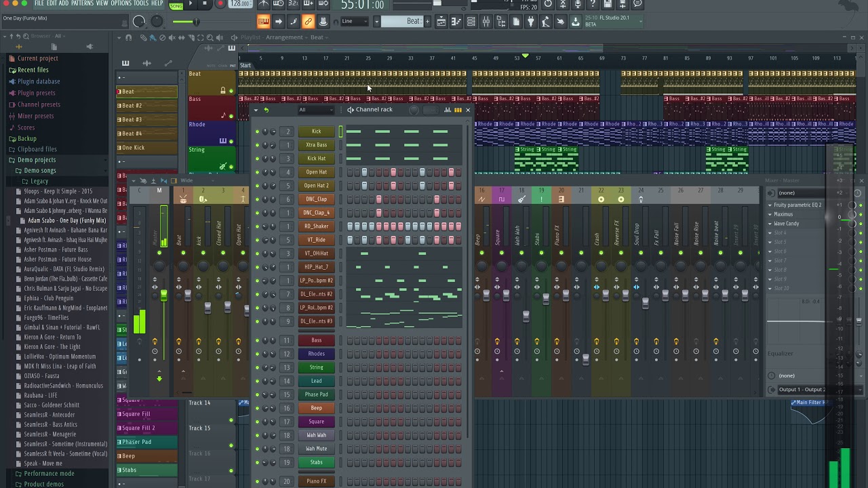Open the Channel rack graph editor icon

pos(448,110)
